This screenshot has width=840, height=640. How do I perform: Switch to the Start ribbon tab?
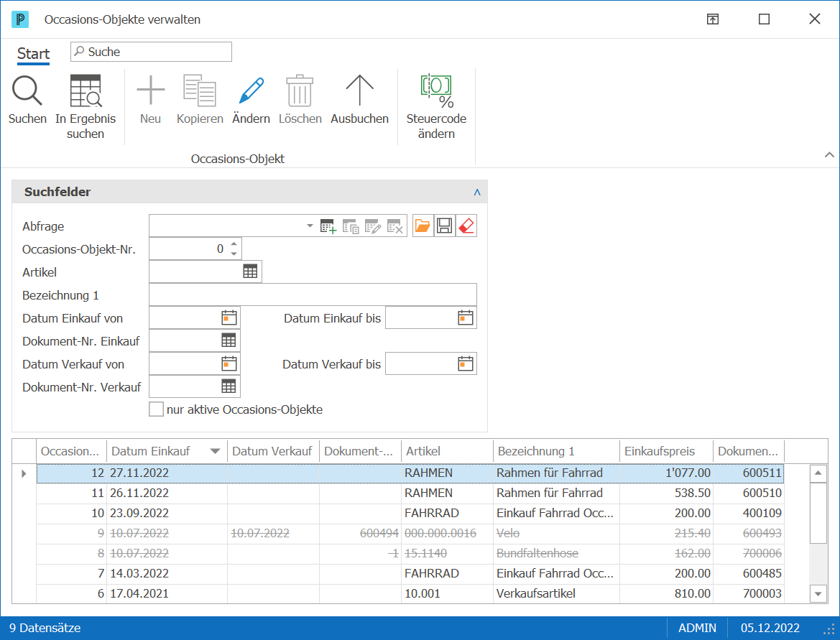coord(33,54)
